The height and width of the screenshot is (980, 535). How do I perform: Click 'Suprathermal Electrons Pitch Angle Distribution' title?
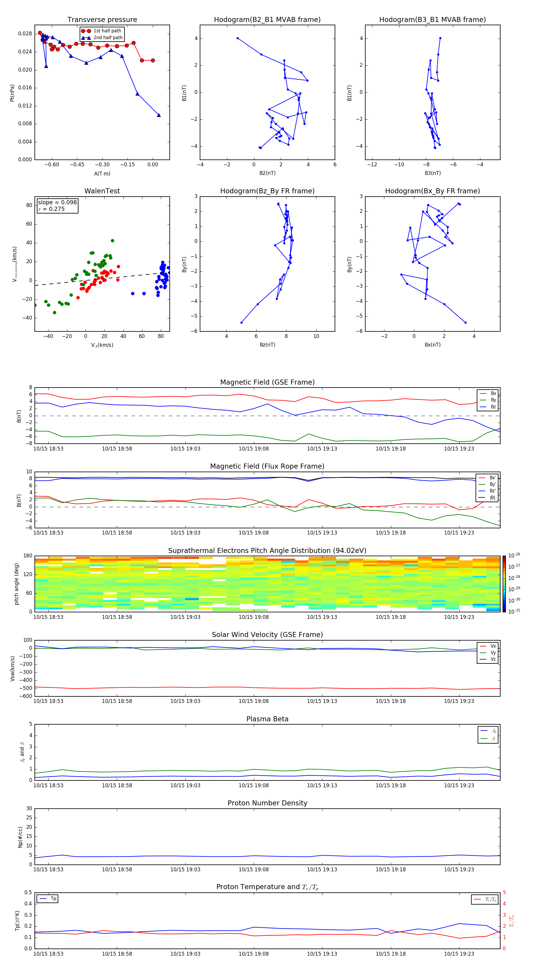tap(267, 551)
